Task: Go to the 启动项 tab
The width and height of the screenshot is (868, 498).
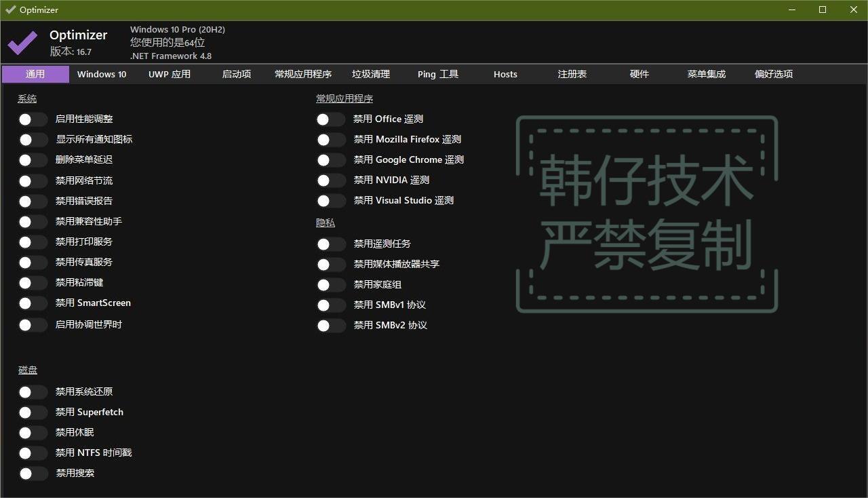Action: 237,74
